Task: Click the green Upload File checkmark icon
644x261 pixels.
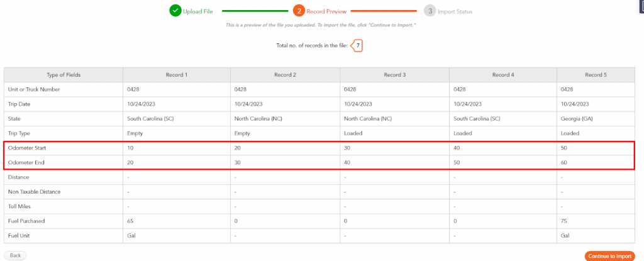Action: pyautogui.click(x=175, y=11)
